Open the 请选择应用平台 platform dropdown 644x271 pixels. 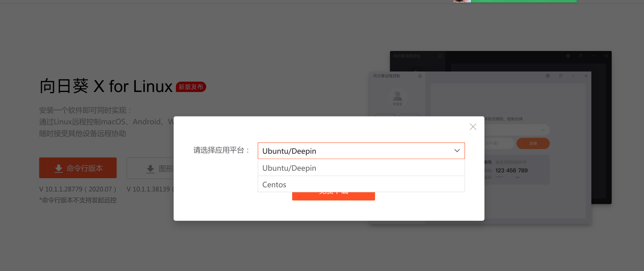[361, 151]
